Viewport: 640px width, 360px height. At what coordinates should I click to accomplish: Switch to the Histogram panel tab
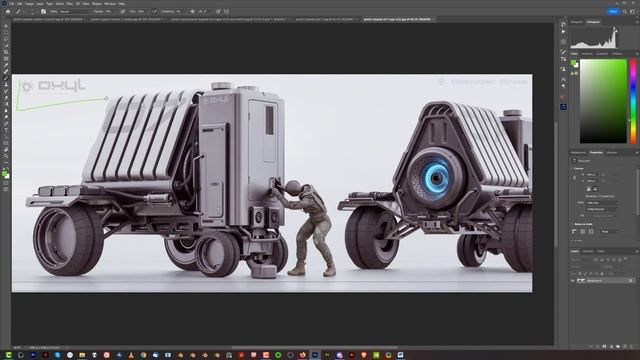(593, 22)
